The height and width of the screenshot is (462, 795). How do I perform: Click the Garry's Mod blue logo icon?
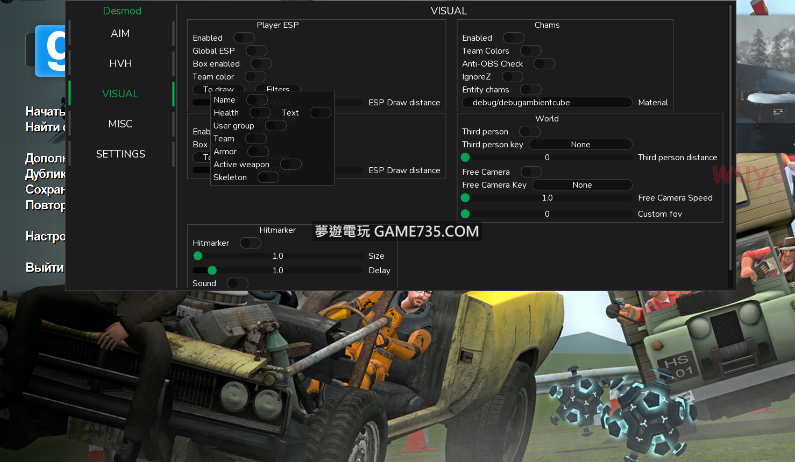click(x=50, y=51)
